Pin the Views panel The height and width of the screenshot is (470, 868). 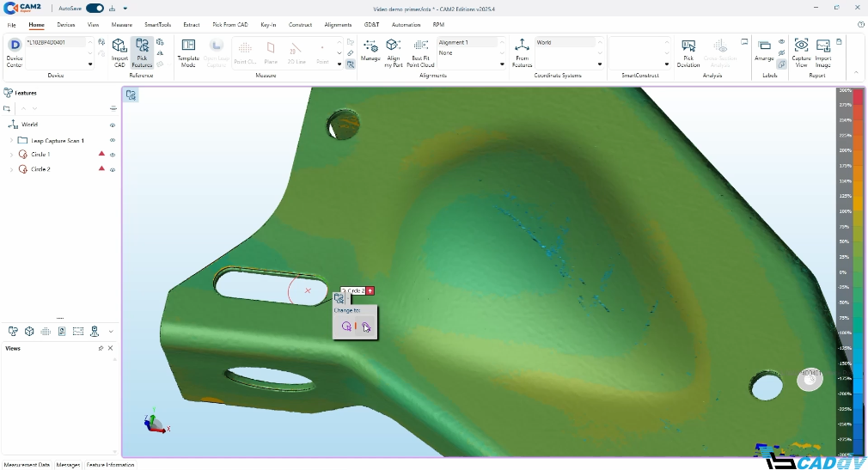101,348
